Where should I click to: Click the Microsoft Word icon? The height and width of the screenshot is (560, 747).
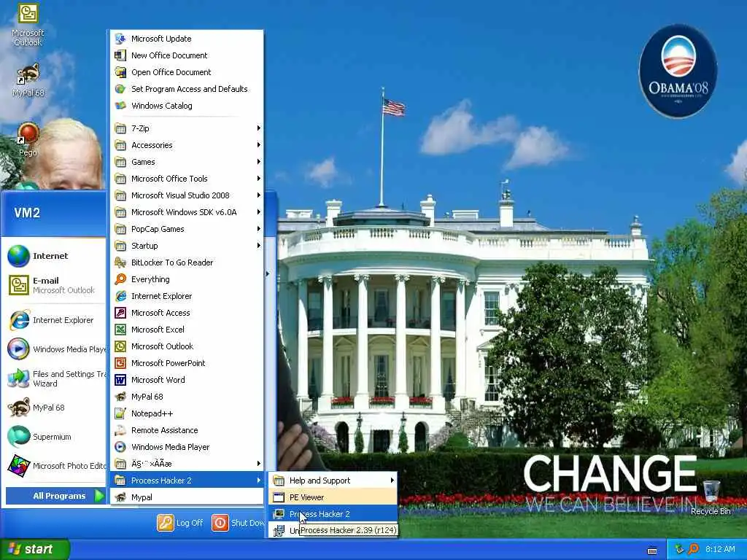click(x=120, y=380)
